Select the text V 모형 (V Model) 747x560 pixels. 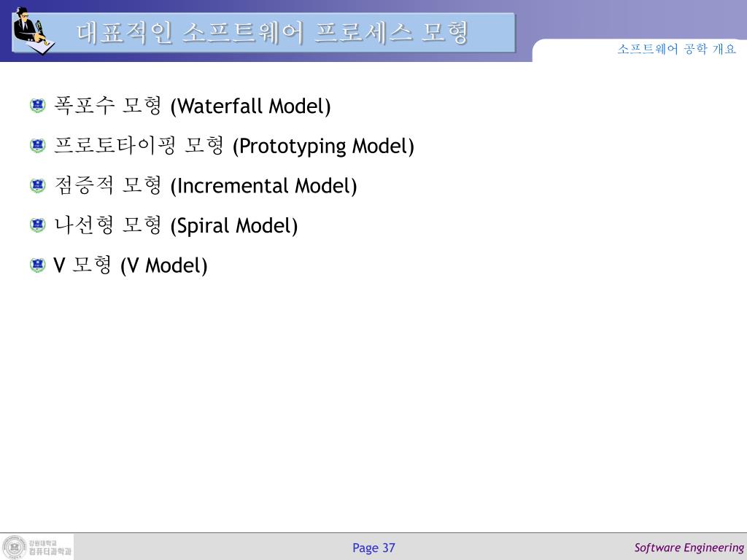tap(131, 265)
